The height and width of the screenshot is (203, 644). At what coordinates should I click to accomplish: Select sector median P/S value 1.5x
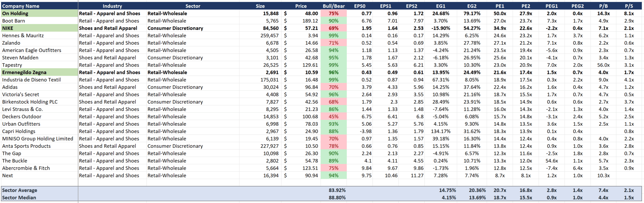629,198
